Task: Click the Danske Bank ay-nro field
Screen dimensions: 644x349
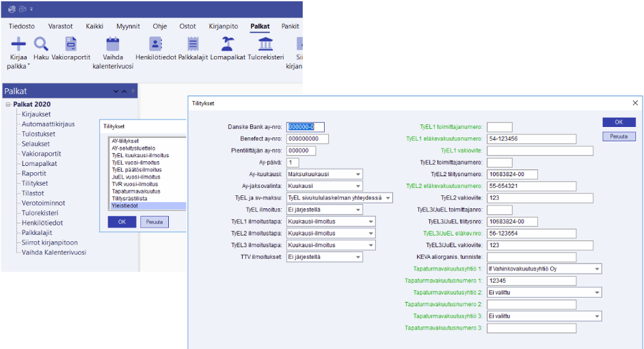Action: (x=305, y=126)
